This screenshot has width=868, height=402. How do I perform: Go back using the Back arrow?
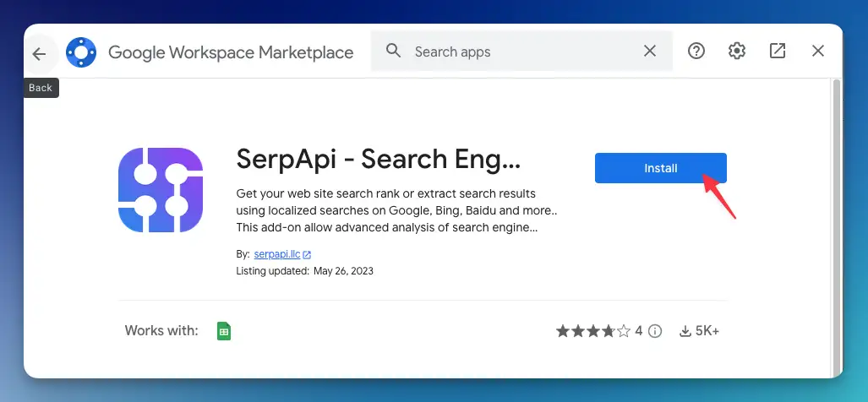coord(40,54)
